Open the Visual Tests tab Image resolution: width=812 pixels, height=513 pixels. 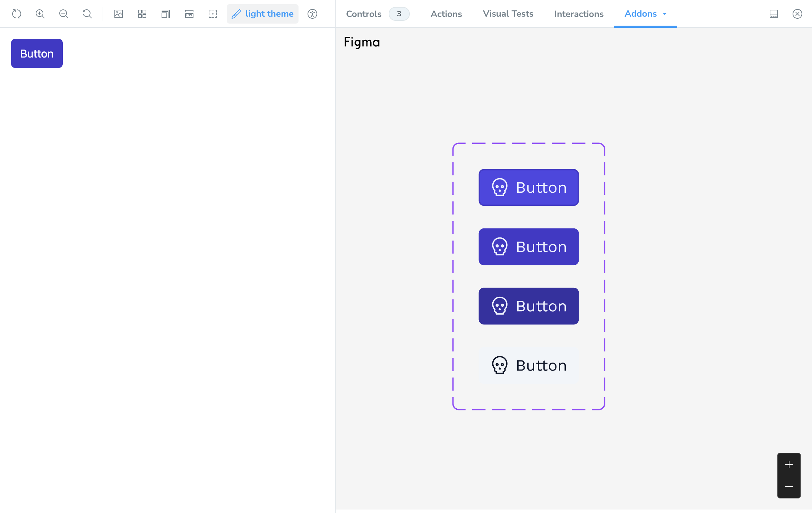tap(508, 14)
